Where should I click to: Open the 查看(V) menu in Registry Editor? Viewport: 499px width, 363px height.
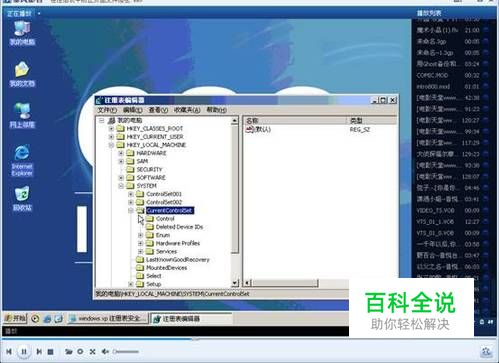158,110
